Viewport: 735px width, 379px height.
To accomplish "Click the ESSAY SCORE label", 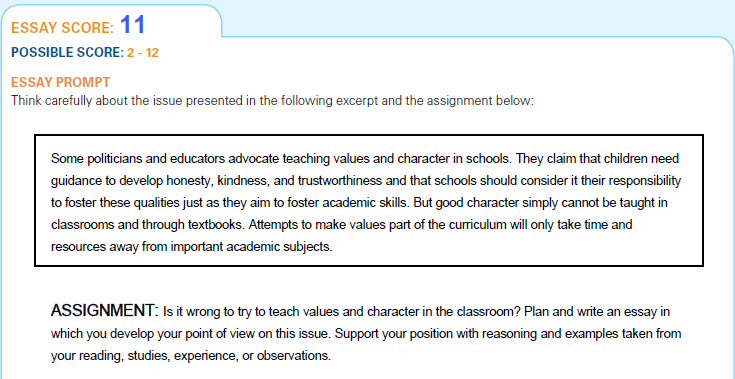I will point(62,28).
